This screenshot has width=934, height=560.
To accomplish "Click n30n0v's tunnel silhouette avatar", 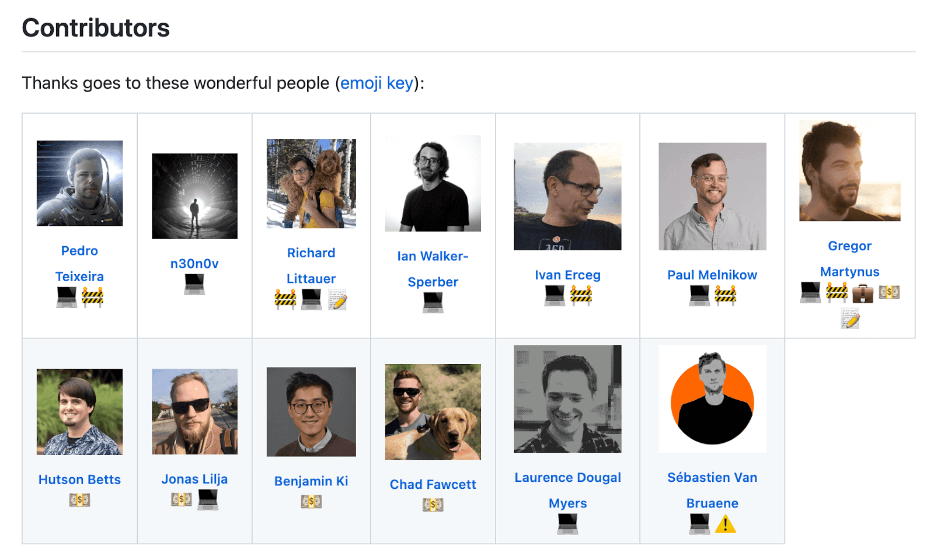I will coord(194,196).
